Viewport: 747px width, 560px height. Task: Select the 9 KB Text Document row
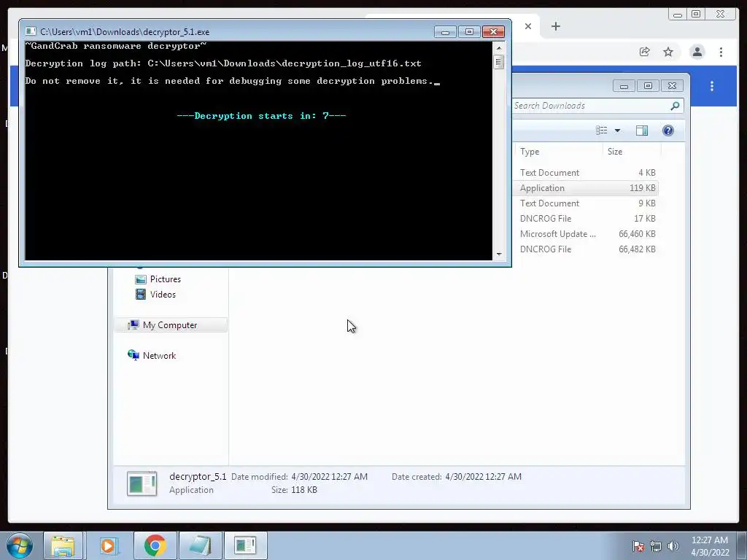click(x=587, y=203)
